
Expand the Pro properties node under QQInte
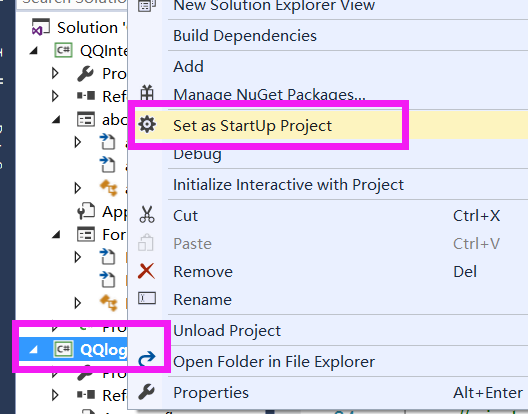(55, 73)
